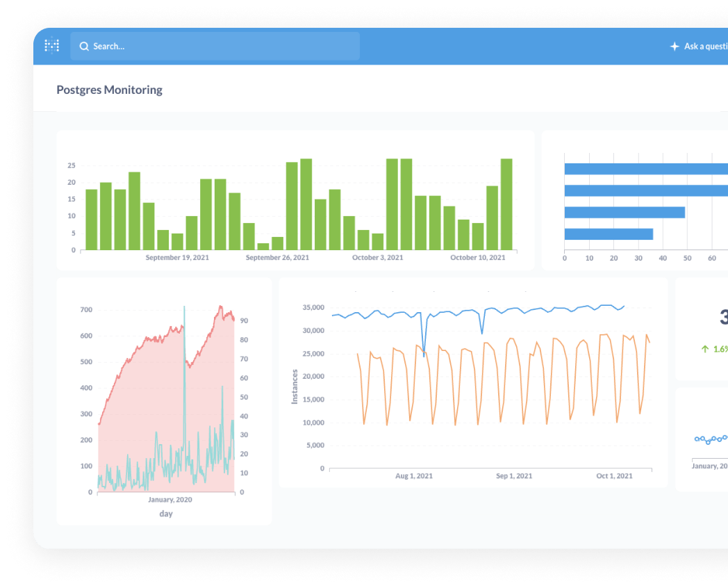Click the red area chart's peak
728x588 pixels.
point(220,307)
